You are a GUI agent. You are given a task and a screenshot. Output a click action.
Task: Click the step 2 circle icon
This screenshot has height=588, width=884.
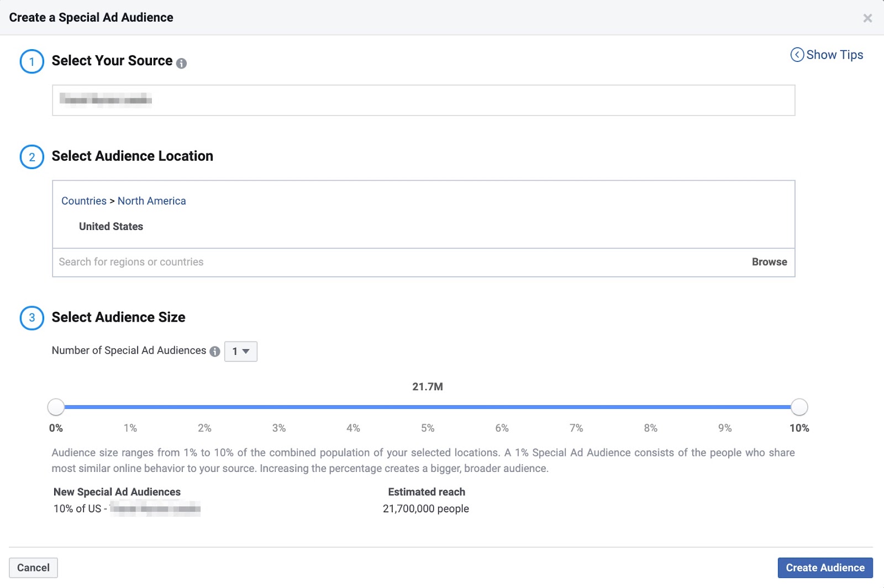point(31,157)
